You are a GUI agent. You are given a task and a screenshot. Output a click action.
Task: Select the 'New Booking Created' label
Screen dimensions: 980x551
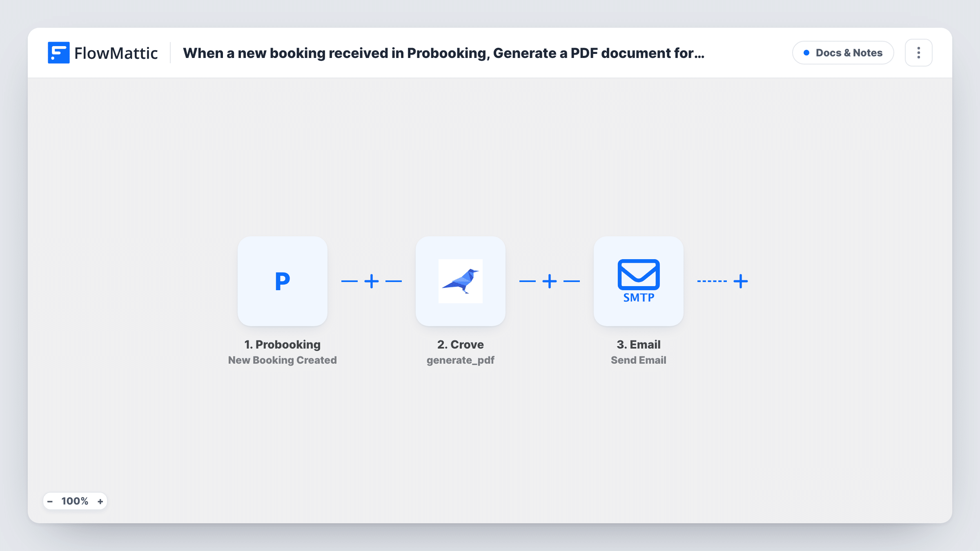(x=283, y=360)
